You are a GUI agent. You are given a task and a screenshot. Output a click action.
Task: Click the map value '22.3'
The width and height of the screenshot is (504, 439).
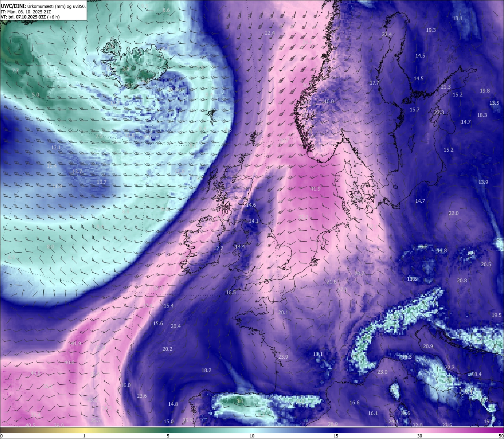(439, 113)
